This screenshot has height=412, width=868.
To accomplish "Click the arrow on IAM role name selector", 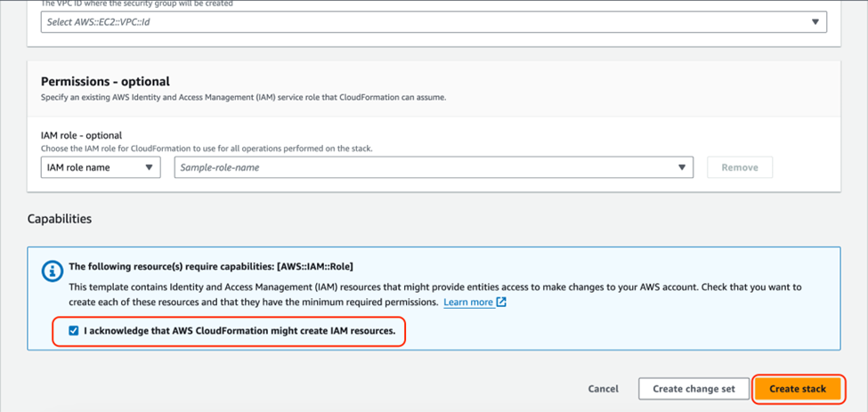I will click(x=149, y=167).
